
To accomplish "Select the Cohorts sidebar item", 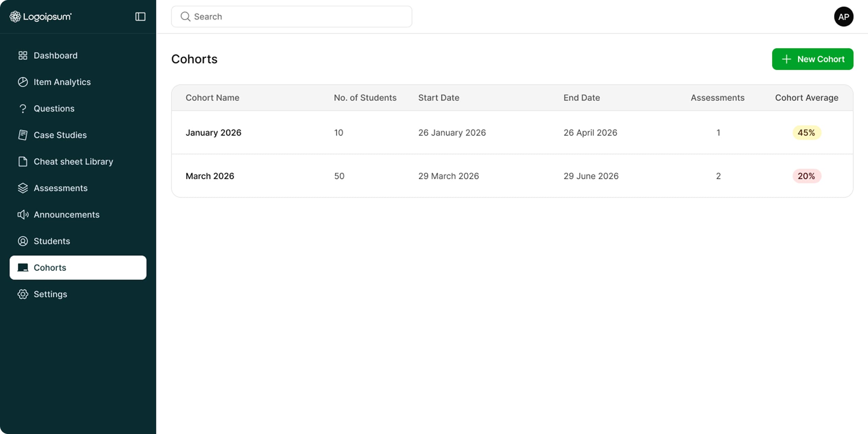I will point(78,268).
